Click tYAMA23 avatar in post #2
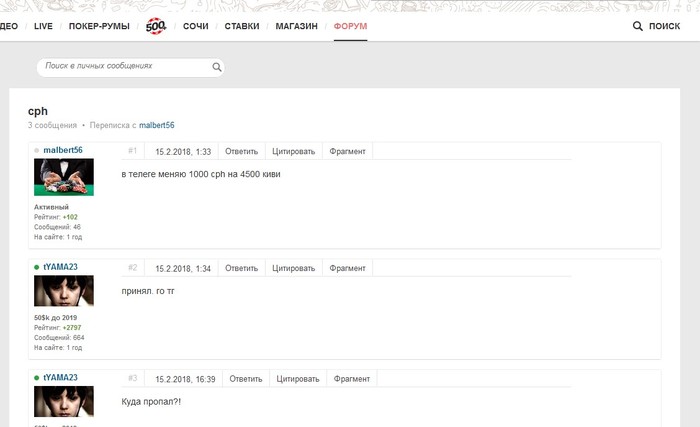The height and width of the screenshot is (427, 700). pyautogui.click(x=64, y=291)
